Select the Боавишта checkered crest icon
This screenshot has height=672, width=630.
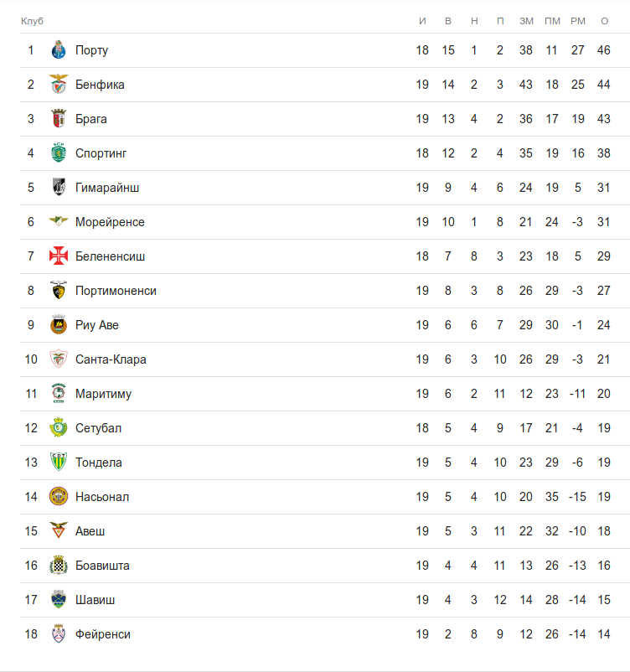(58, 566)
